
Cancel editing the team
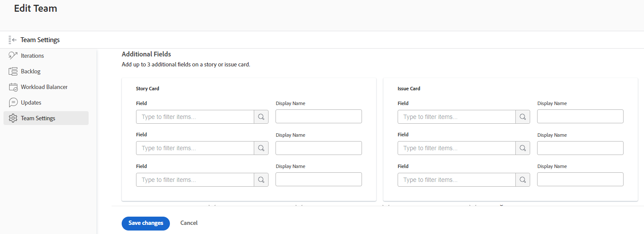tap(189, 223)
